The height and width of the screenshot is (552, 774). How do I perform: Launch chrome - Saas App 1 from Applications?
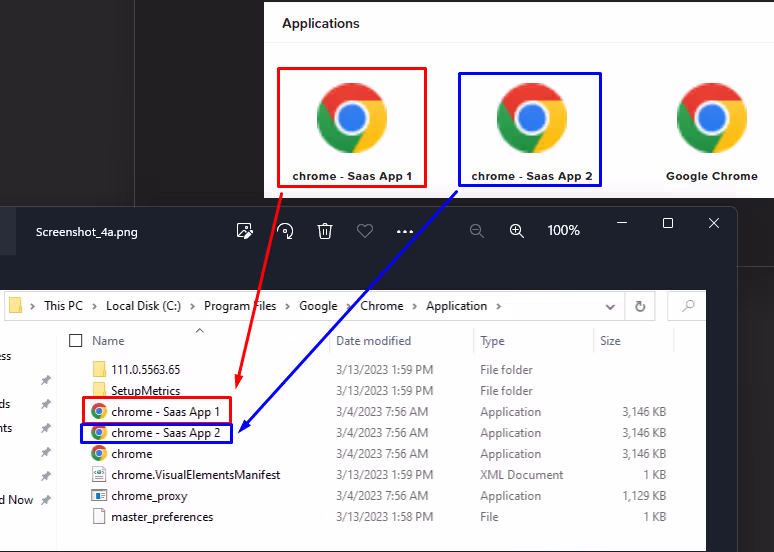pyautogui.click(x=352, y=128)
